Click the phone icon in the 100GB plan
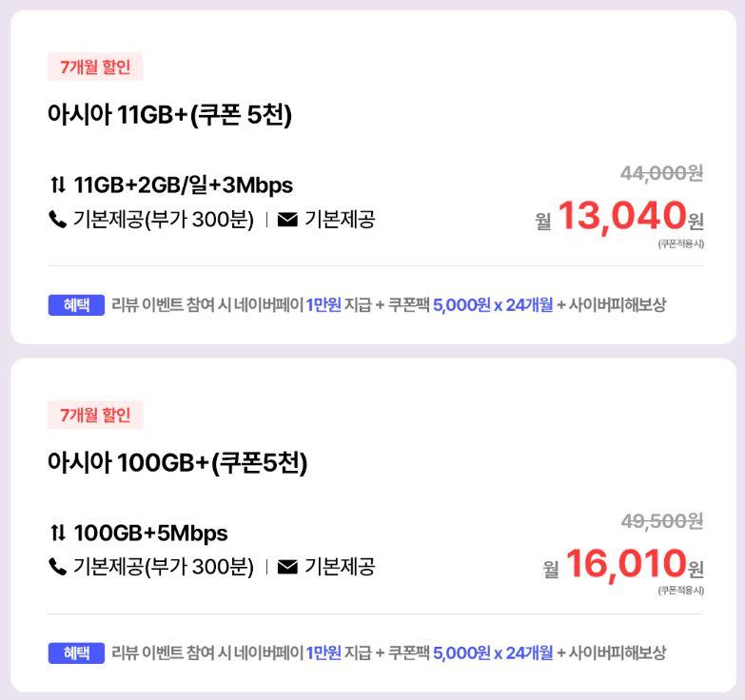Image resolution: width=745 pixels, height=700 pixels. click(x=57, y=568)
